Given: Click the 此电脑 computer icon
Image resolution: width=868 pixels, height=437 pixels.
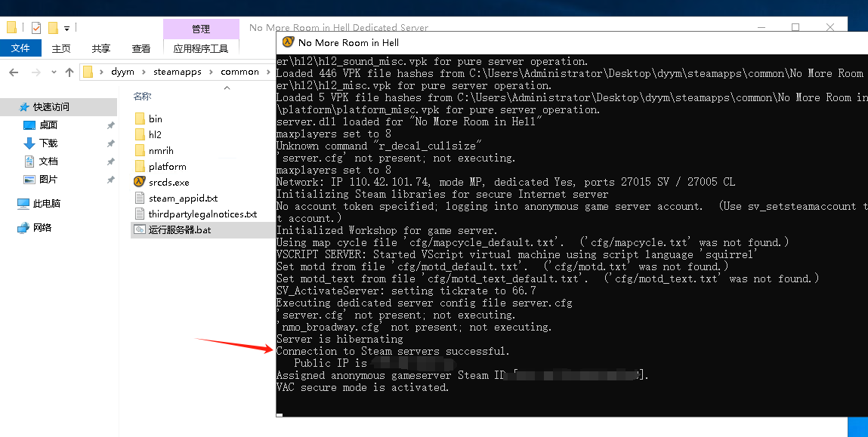Looking at the screenshot, I should pyautogui.click(x=23, y=204).
